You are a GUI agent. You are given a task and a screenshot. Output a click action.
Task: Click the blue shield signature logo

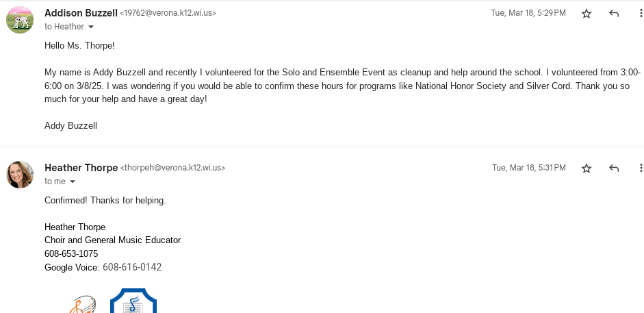133,302
